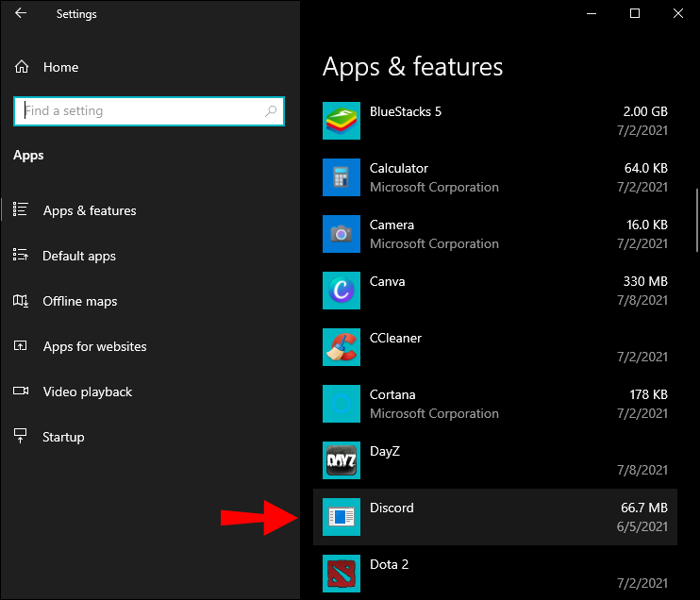Select the CCleaner name

point(395,339)
